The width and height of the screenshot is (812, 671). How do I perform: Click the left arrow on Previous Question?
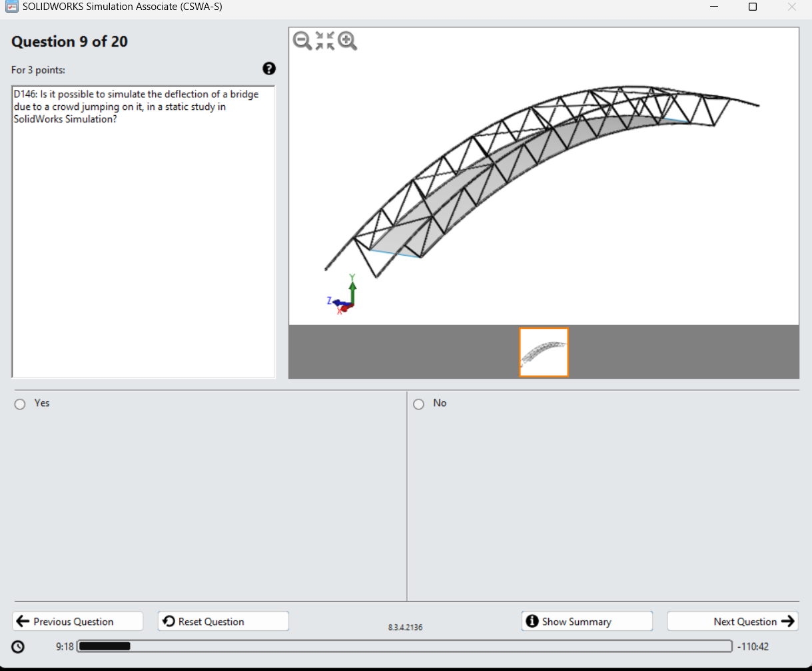(23, 621)
